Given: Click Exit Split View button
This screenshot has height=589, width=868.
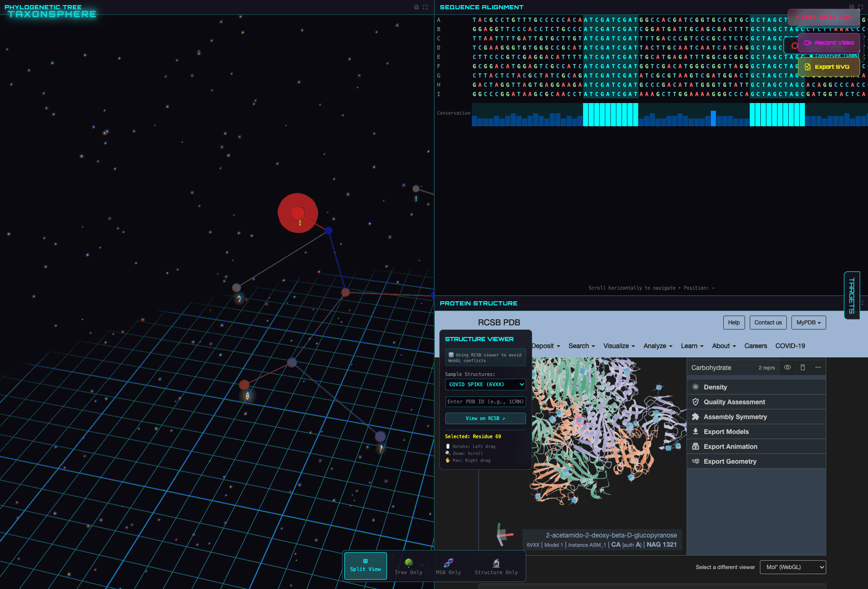Looking at the screenshot, I should click(824, 17).
